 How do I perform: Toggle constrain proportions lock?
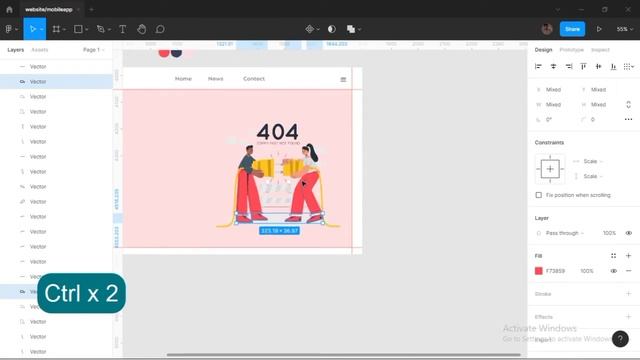(628, 104)
